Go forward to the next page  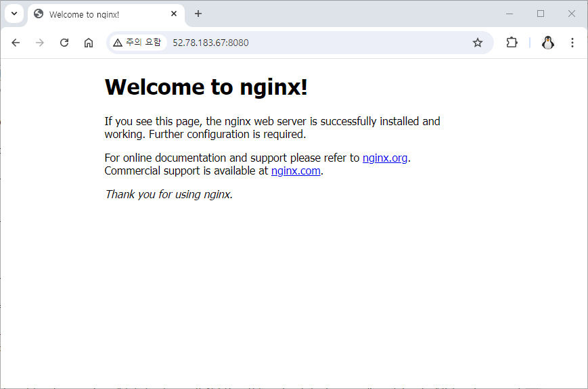point(40,43)
